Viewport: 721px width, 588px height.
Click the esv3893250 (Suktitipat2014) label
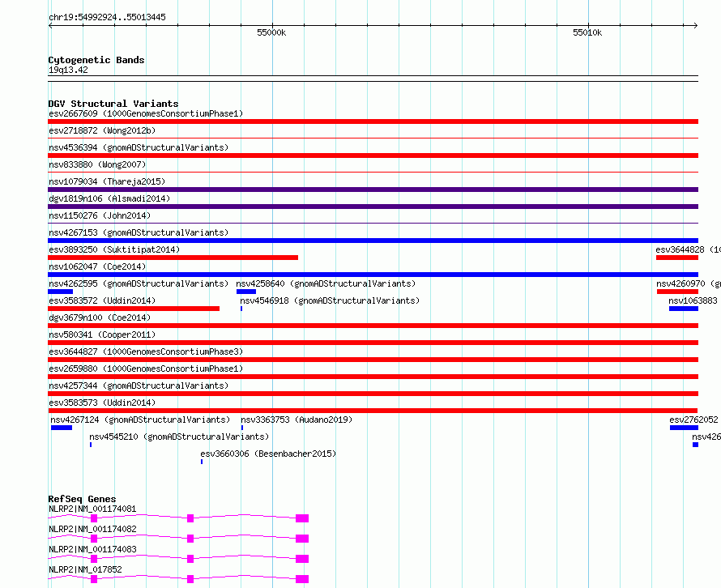pyautogui.click(x=114, y=249)
